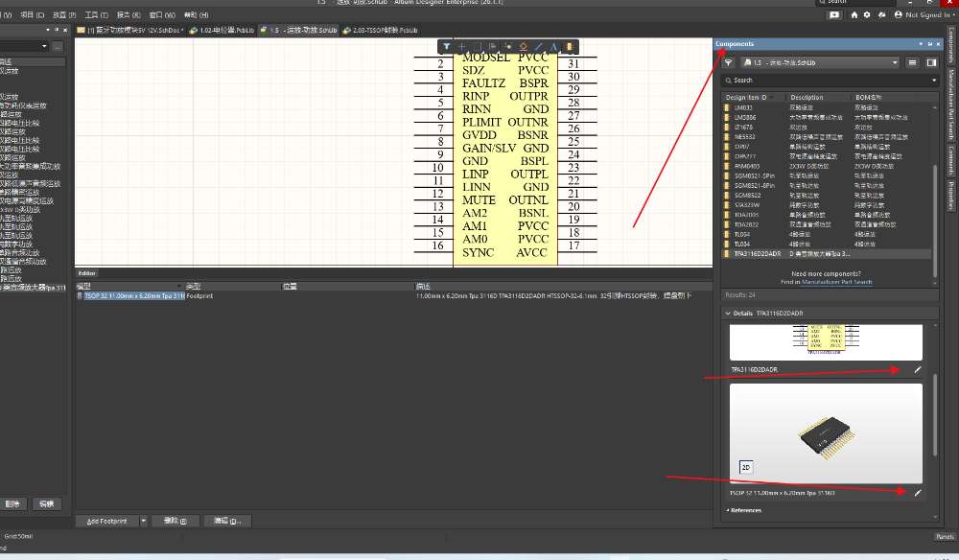
Task: Collapse the Details TPA3116D2DADR section
Action: point(728,313)
